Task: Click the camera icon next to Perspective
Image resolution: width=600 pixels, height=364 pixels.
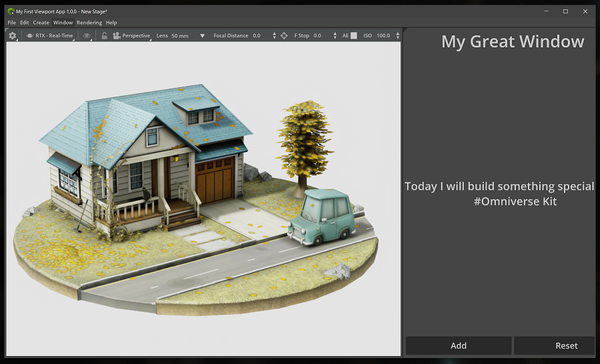Action: [x=116, y=36]
